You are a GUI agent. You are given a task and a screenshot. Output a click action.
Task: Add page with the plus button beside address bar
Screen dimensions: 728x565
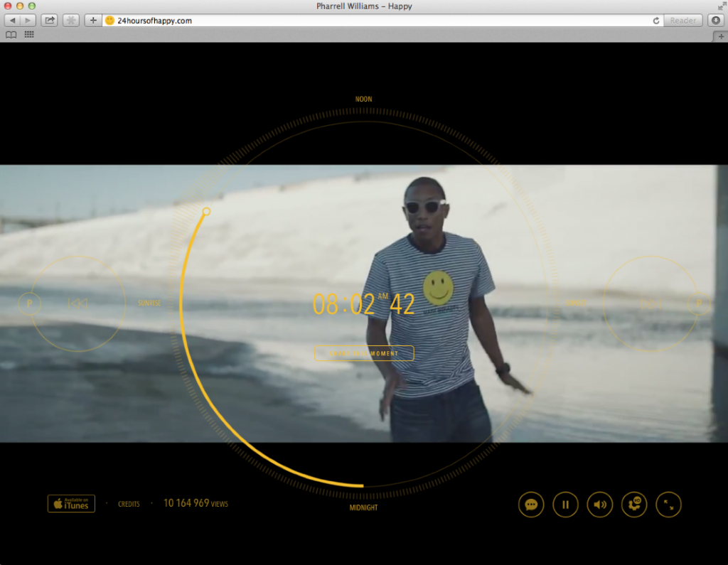(x=93, y=21)
